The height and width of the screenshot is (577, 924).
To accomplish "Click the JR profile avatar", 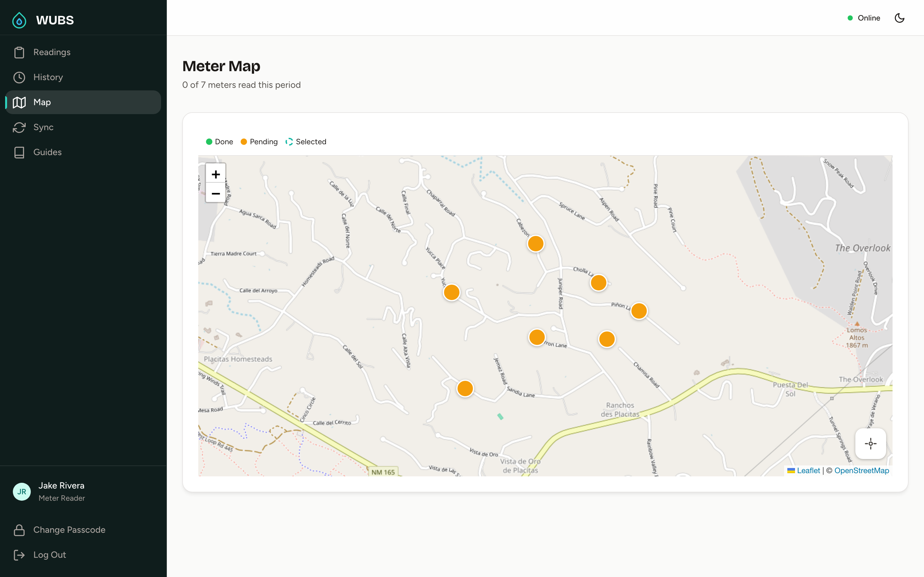I will pos(22,491).
